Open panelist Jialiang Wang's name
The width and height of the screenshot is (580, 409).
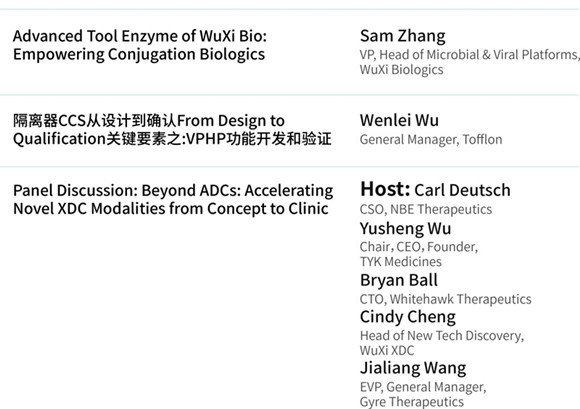pyautogui.click(x=413, y=368)
